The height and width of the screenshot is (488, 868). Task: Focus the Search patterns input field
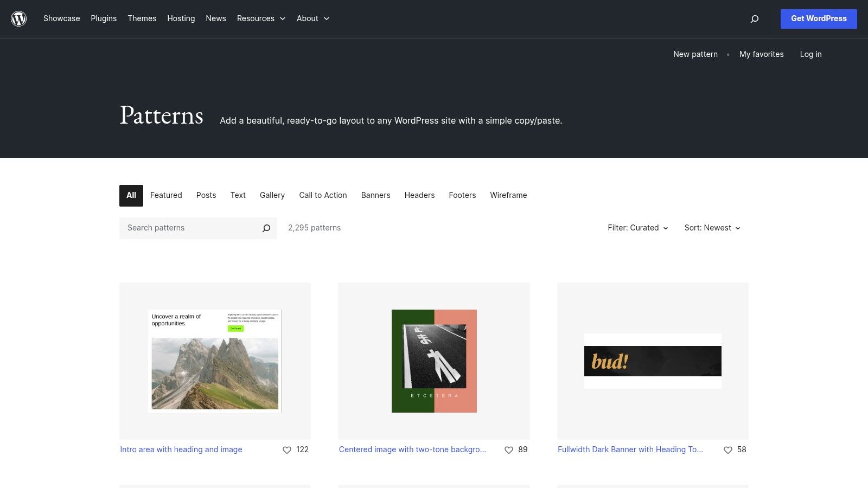190,228
